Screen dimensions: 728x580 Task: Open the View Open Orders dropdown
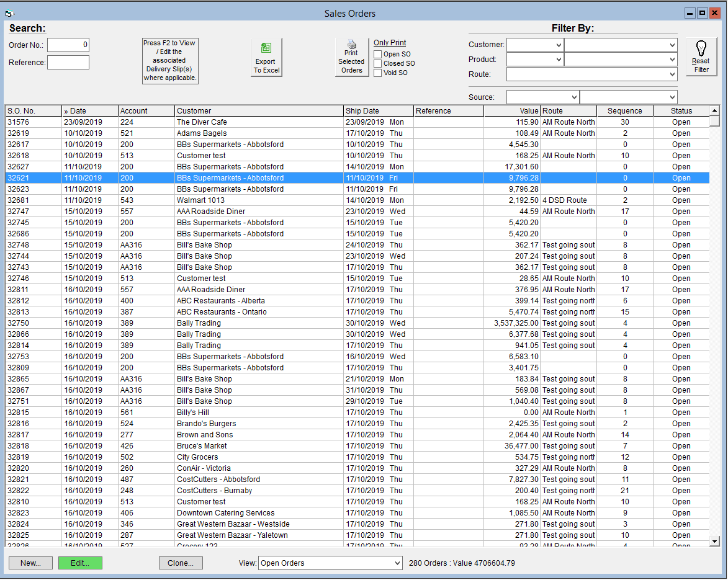coord(397,563)
